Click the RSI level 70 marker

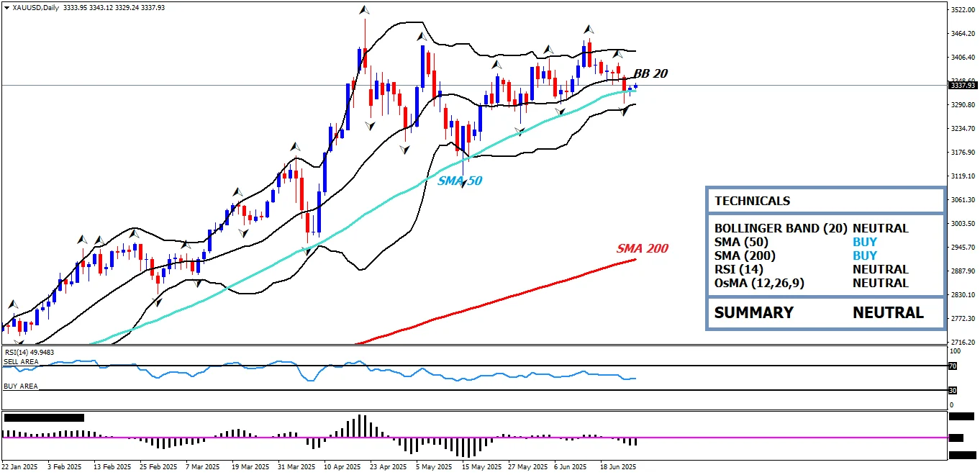point(952,366)
